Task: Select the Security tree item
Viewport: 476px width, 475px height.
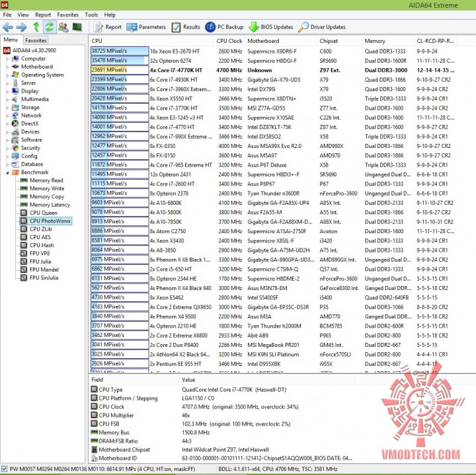Action: pyautogui.click(x=30, y=148)
